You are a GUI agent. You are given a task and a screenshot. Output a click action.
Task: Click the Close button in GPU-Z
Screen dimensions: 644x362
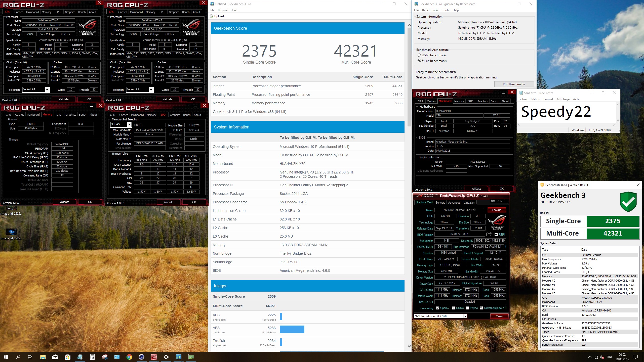point(499,316)
